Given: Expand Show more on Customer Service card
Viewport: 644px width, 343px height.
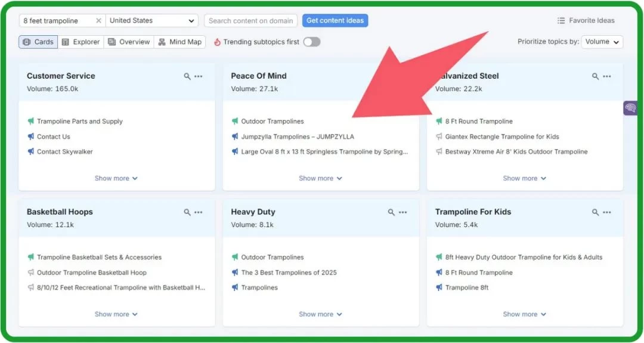Looking at the screenshot, I should (116, 178).
